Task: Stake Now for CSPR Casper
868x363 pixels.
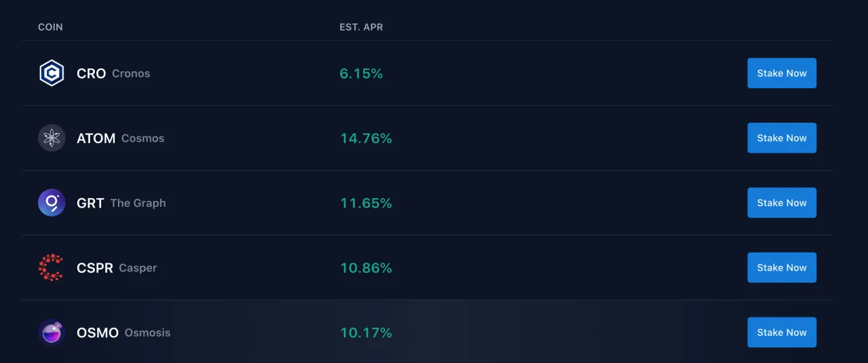Action: 782,267
